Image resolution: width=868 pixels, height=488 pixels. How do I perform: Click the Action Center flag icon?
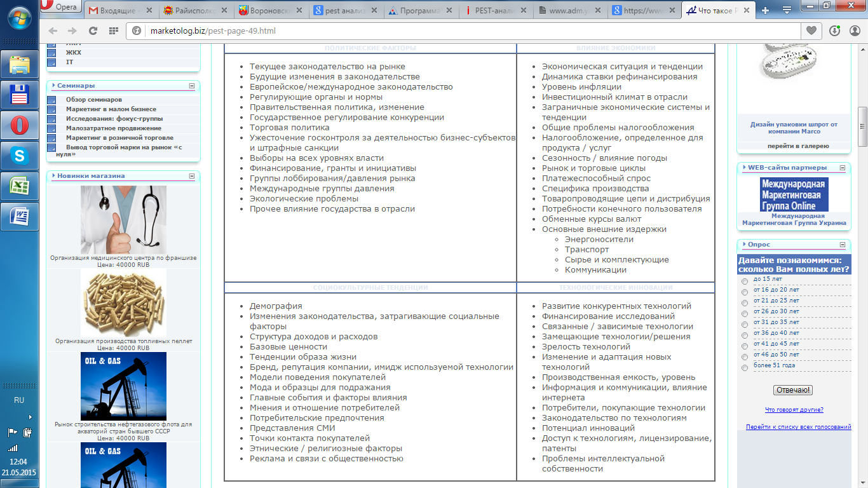13,433
